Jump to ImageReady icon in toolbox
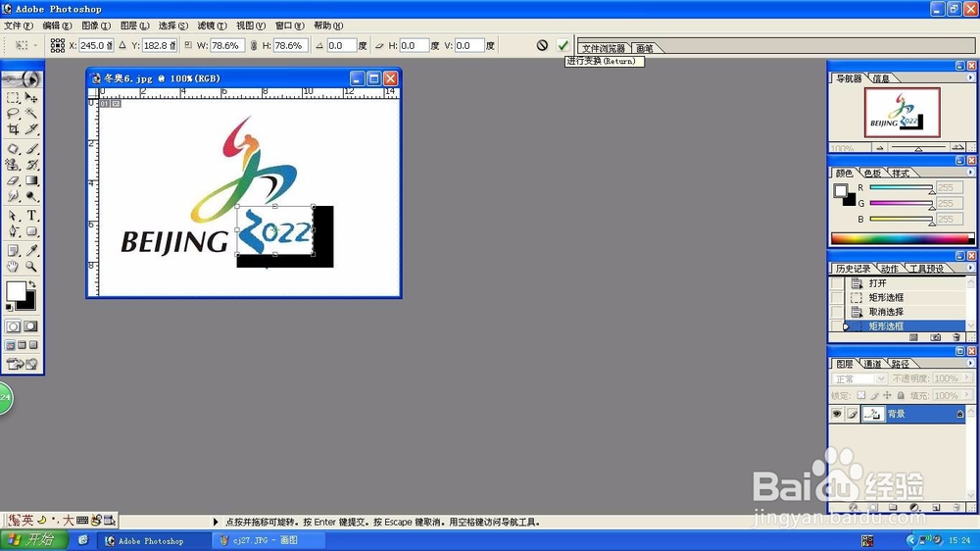Screen dimensions: 980x551 click(x=22, y=364)
